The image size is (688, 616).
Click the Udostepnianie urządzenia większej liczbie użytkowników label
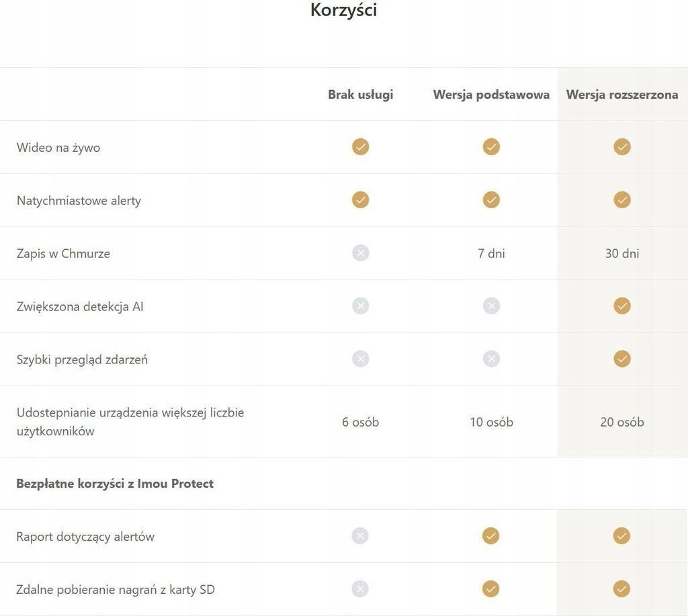[130, 422]
